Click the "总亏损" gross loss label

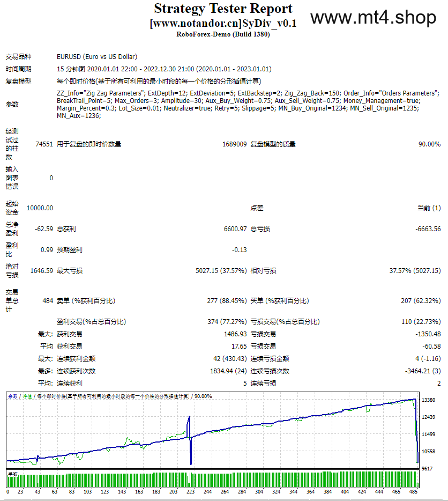pos(260,229)
